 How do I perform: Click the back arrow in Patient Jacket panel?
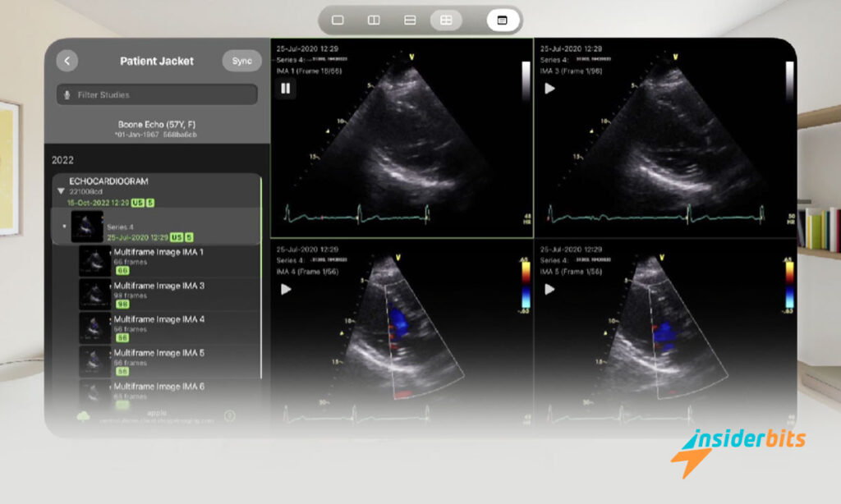point(67,61)
